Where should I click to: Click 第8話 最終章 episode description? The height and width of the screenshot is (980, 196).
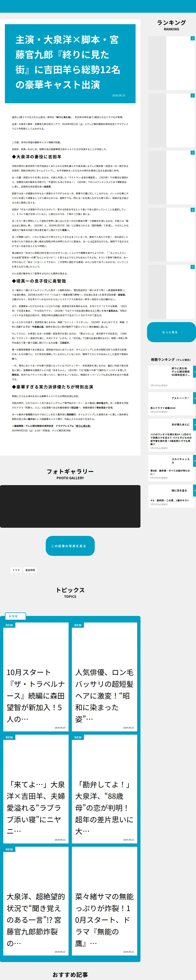tap(170, 472)
